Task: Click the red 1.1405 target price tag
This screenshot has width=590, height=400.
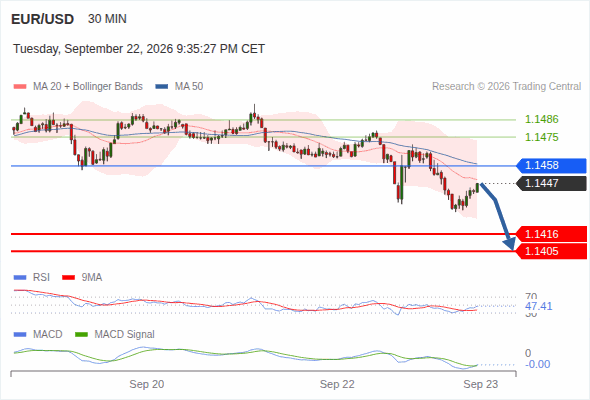Action: pyautogui.click(x=551, y=251)
